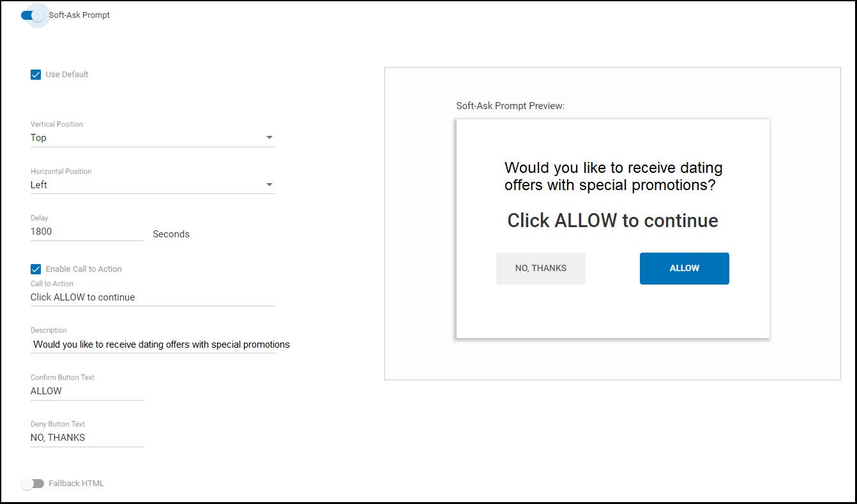Click into the Description text field
This screenshot has width=857, height=504.
coord(153,345)
